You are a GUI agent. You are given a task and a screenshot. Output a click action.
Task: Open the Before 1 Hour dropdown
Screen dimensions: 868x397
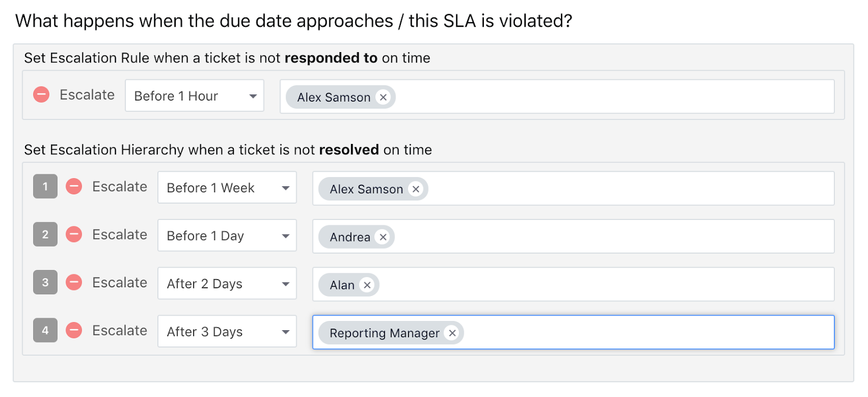[x=194, y=96]
